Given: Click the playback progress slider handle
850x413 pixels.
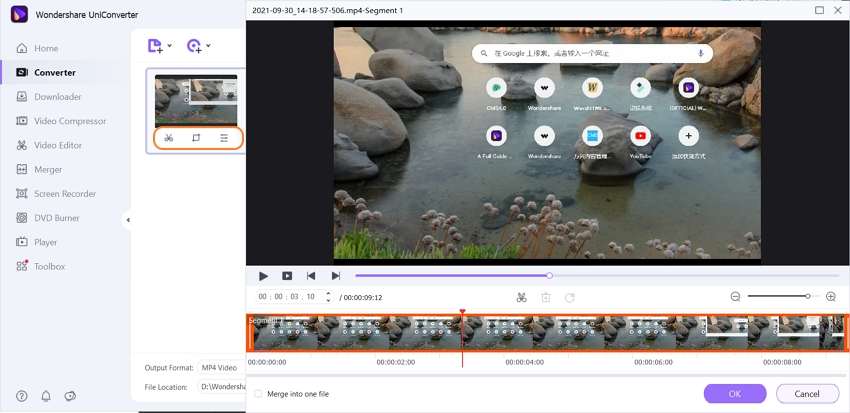Looking at the screenshot, I should 549,275.
